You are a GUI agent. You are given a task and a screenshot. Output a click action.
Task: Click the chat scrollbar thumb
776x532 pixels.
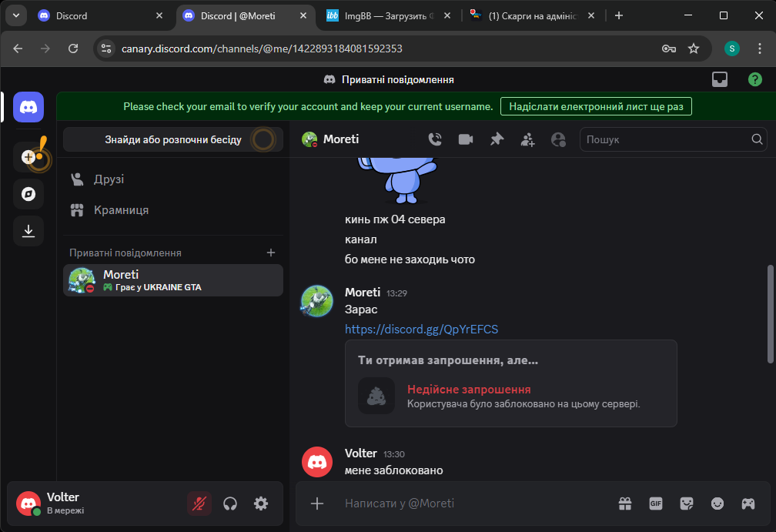770,314
